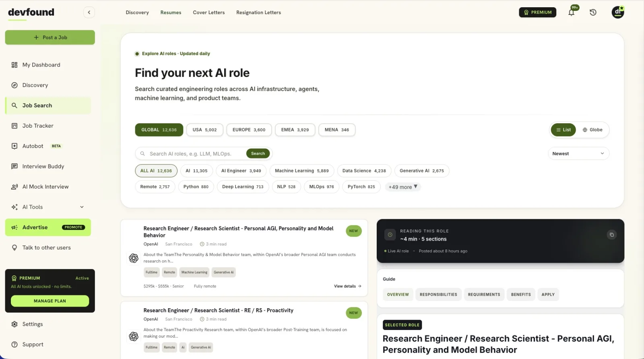Screen dimensions: 644x359
Task: Open the Discovery top nav tab
Action: coord(137,12)
